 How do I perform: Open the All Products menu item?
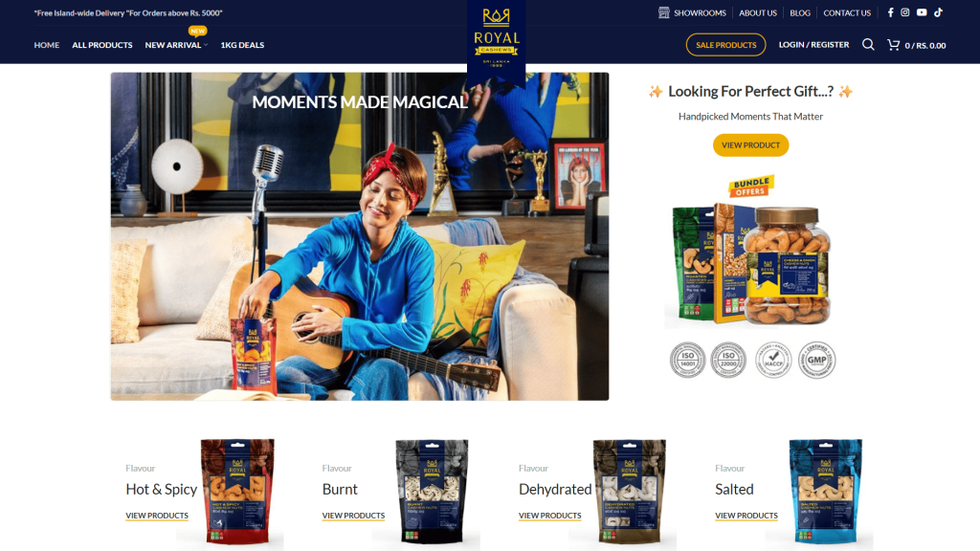(101, 45)
